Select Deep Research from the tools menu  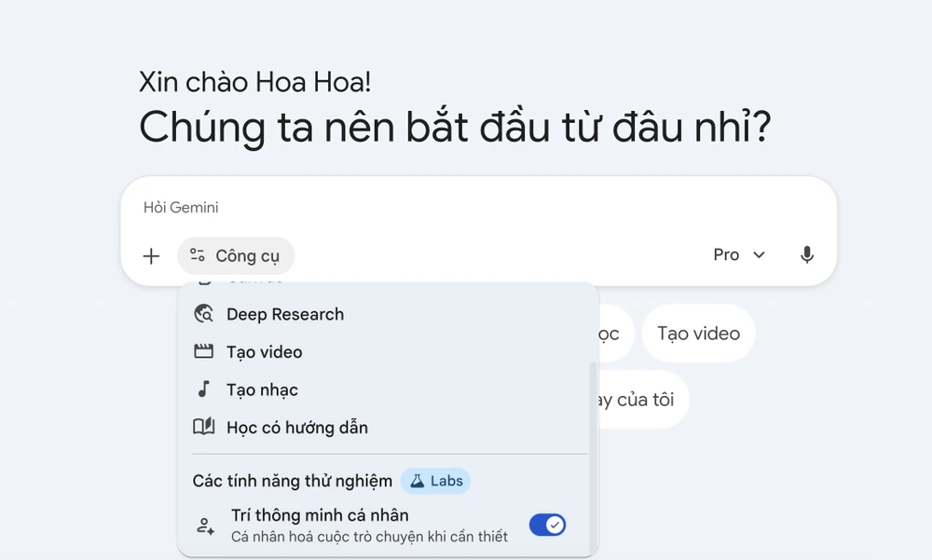284,314
